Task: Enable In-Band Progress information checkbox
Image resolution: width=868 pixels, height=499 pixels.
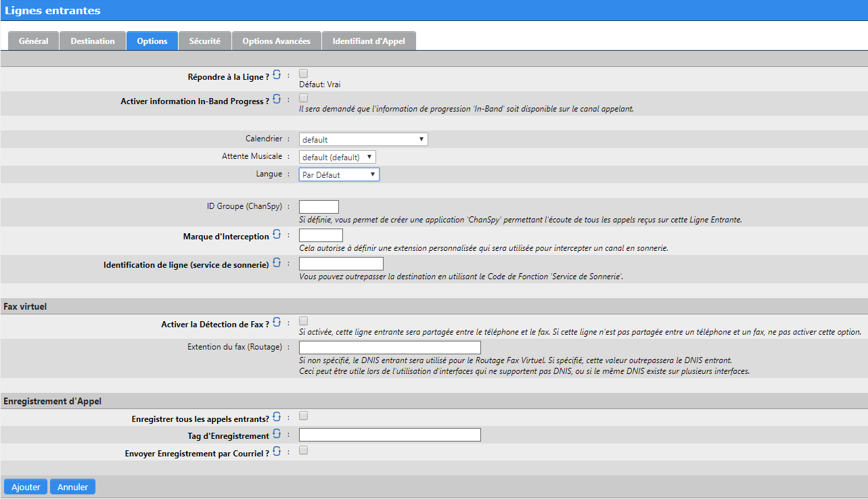Action: tap(304, 98)
